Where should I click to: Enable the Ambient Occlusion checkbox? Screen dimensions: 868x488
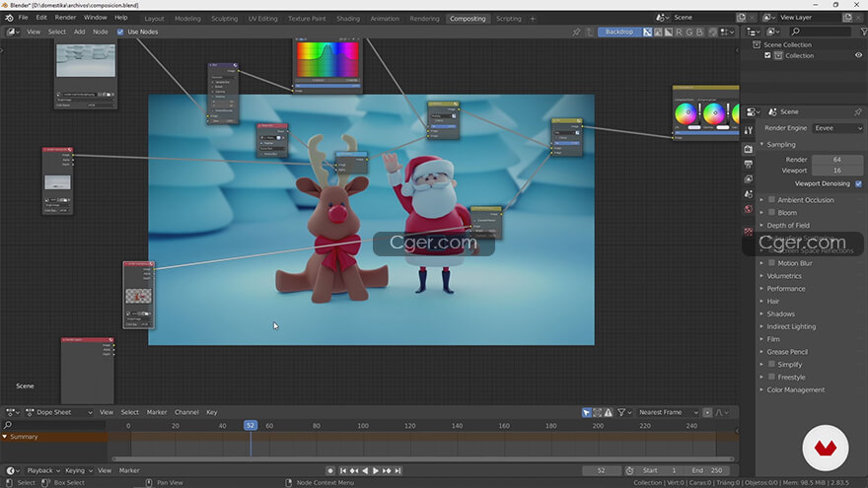pos(771,200)
